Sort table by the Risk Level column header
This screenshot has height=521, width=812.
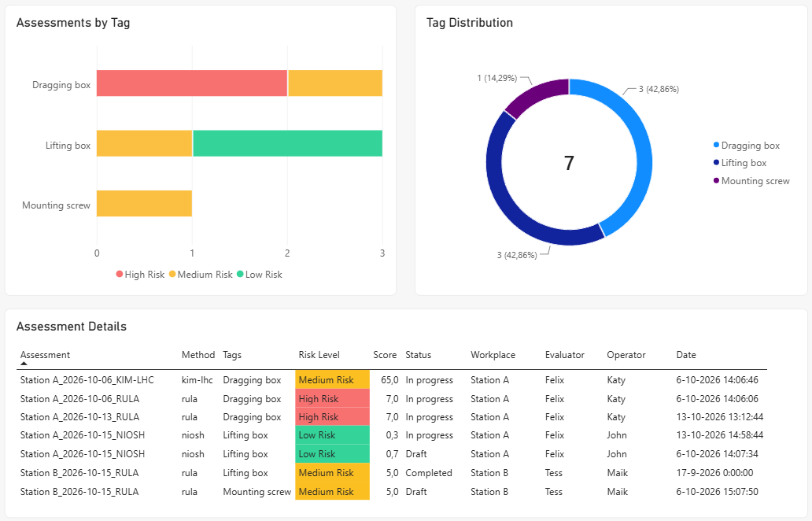(x=319, y=355)
